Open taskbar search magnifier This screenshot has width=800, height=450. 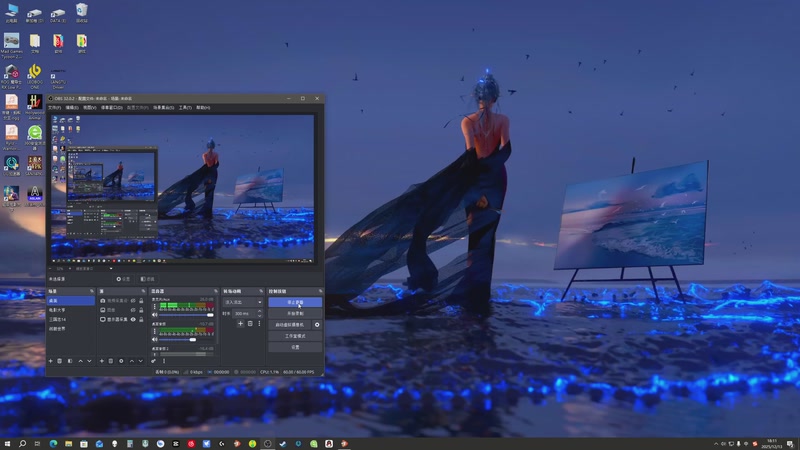22,444
